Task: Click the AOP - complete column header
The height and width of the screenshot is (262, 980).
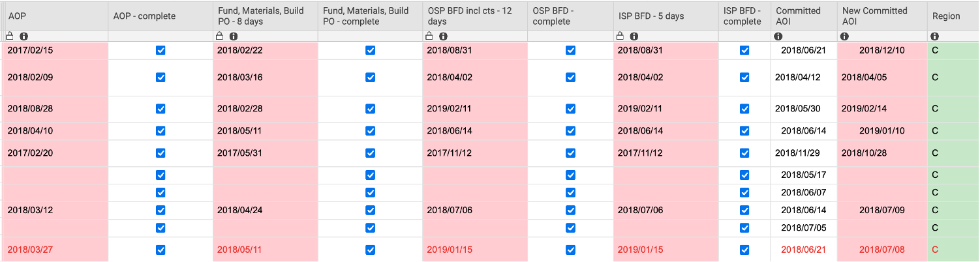Action: (x=144, y=16)
